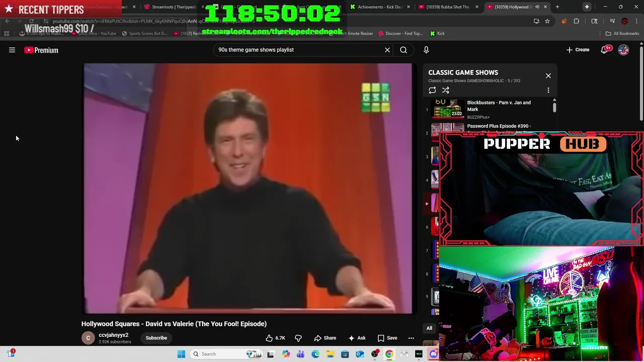The height and width of the screenshot is (362, 644).
Task: Open Outlook from the taskbar
Action: pyautogui.click(x=360, y=354)
